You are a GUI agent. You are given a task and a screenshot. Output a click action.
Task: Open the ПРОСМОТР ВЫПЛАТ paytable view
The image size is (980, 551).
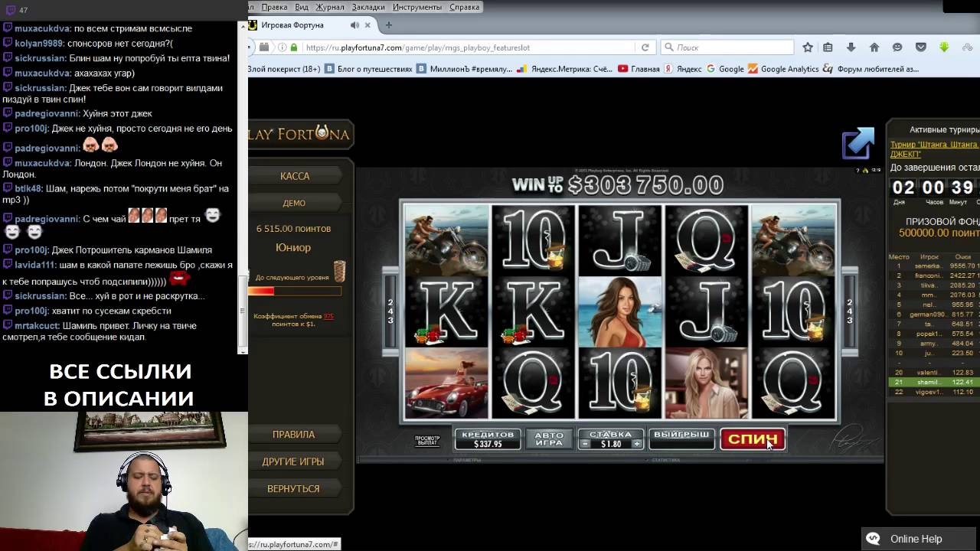click(427, 440)
